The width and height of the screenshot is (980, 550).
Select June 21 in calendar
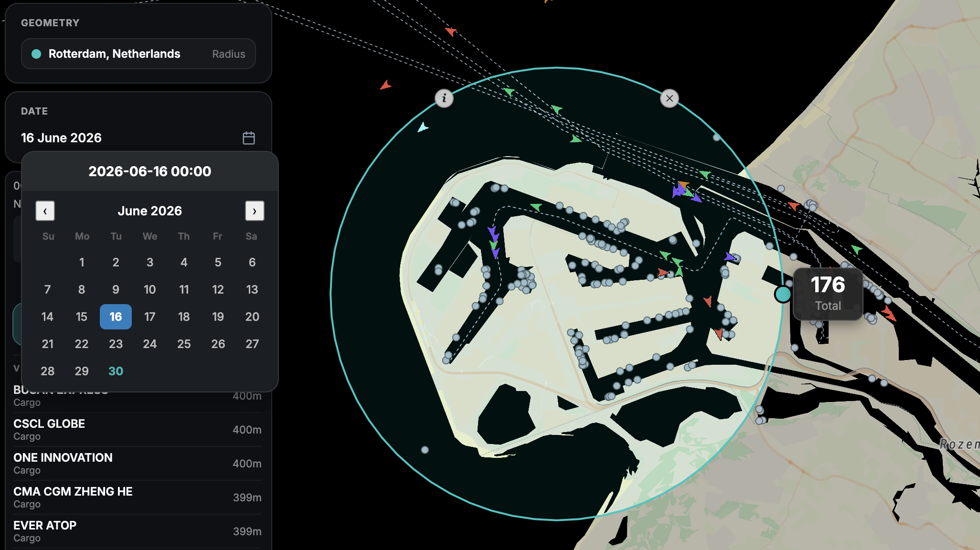point(47,344)
